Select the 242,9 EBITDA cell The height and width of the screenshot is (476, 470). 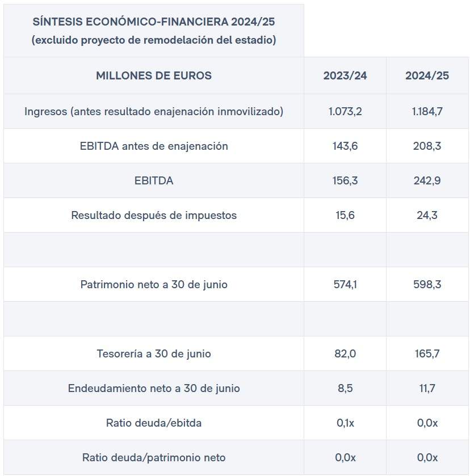[x=427, y=180]
